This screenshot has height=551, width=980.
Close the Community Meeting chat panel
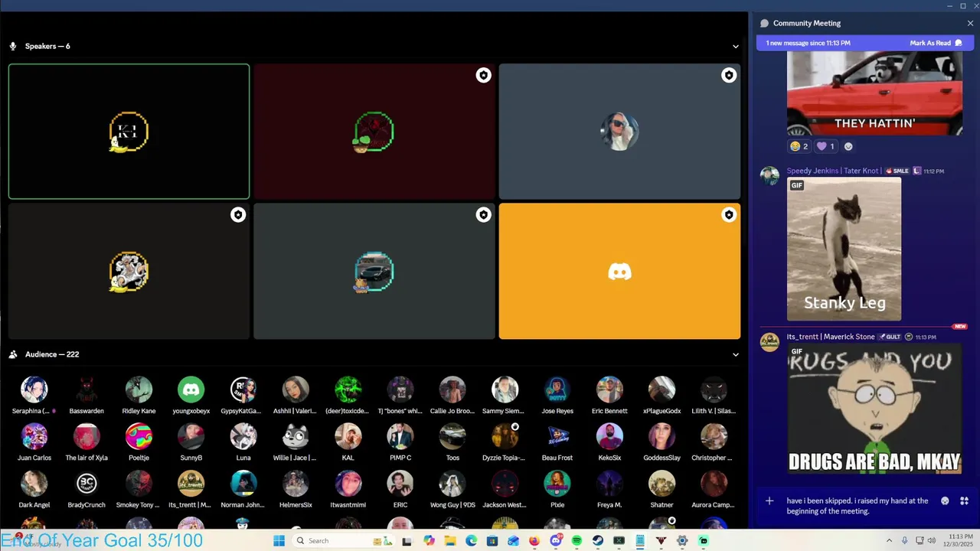(970, 23)
